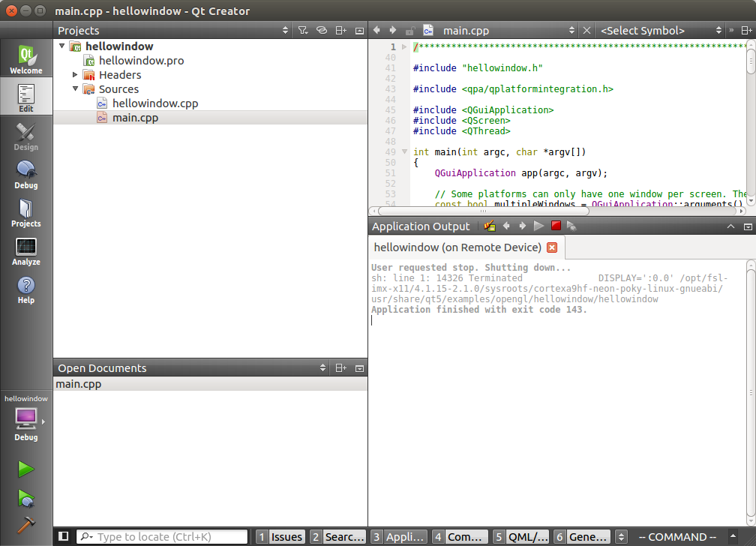Click the project tree filter icon
The height and width of the screenshot is (546, 756).
click(x=302, y=31)
